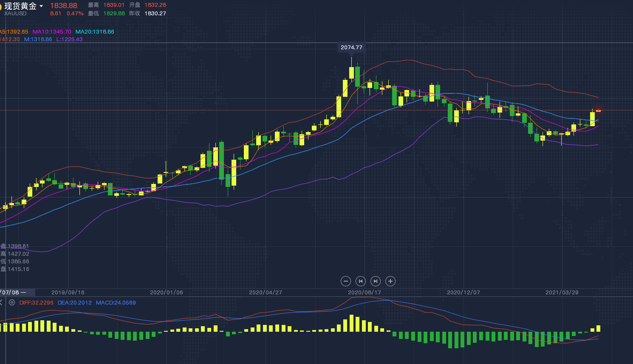
Task: Open MACD indicator settings hexagon icon
Action: point(12,302)
